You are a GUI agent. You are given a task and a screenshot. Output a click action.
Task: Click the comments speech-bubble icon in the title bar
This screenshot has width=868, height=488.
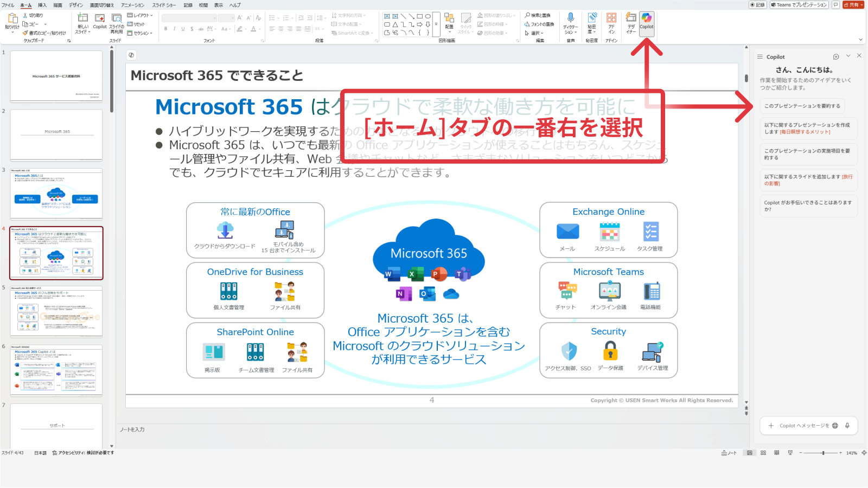pos(836,5)
